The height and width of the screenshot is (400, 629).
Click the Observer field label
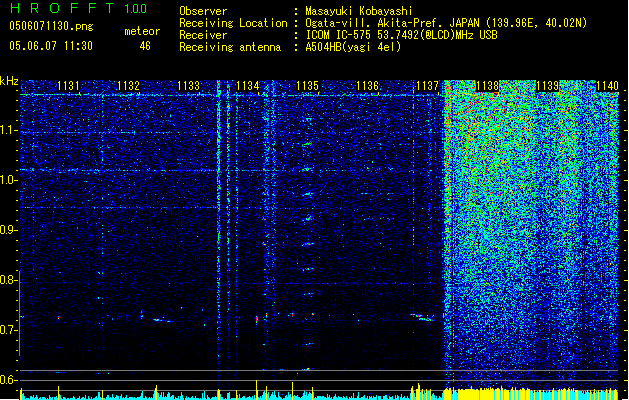tap(203, 11)
